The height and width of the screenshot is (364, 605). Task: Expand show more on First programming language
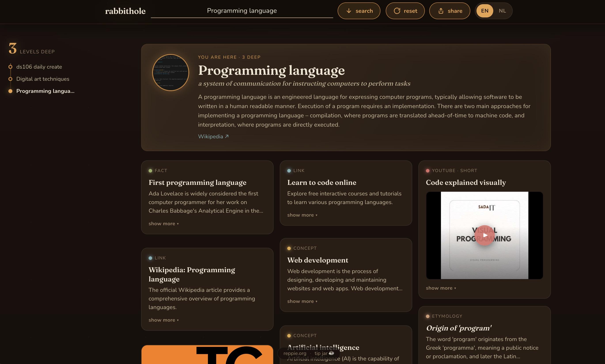[163, 224]
